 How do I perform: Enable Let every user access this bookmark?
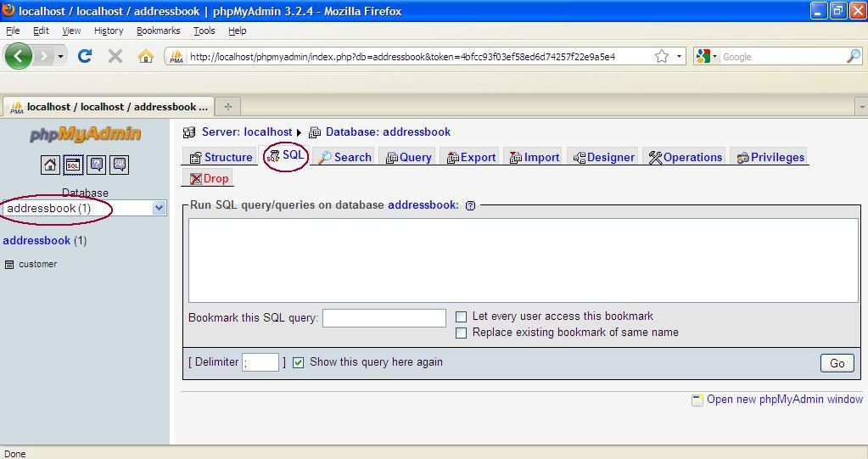[x=461, y=316]
